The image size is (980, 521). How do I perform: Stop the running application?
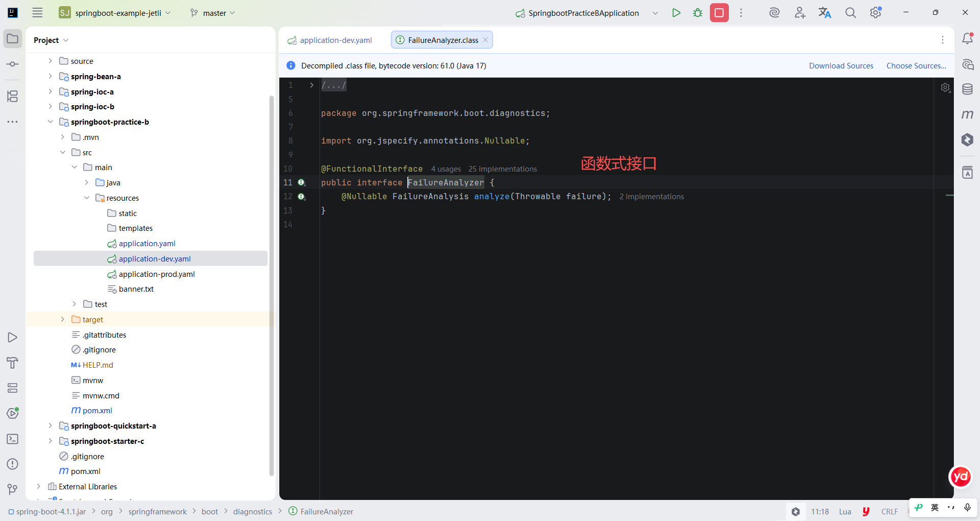tap(719, 13)
